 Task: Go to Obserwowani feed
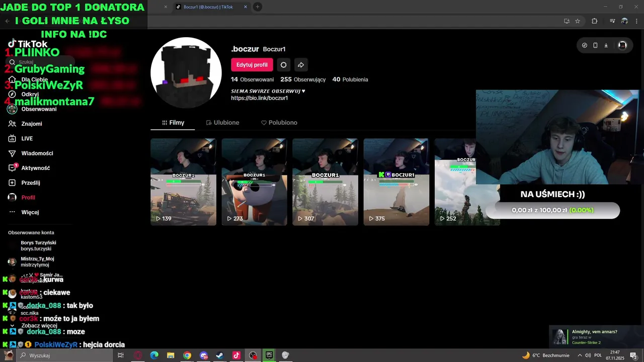click(39, 109)
